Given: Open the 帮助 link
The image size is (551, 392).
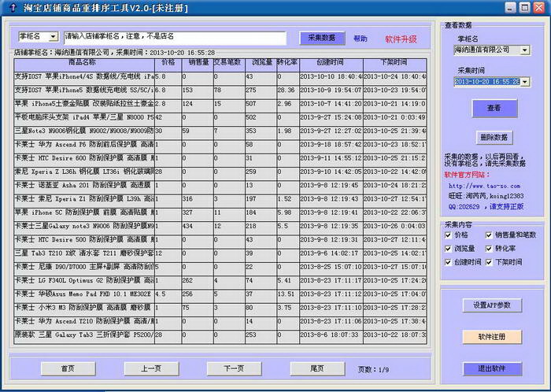Looking at the screenshot, I should [361, 39].
